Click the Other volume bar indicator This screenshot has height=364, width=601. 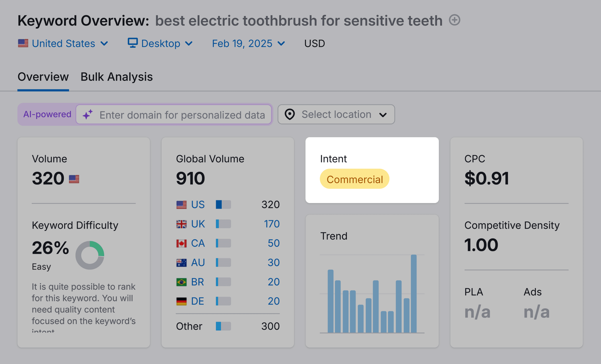pos(223,326)
